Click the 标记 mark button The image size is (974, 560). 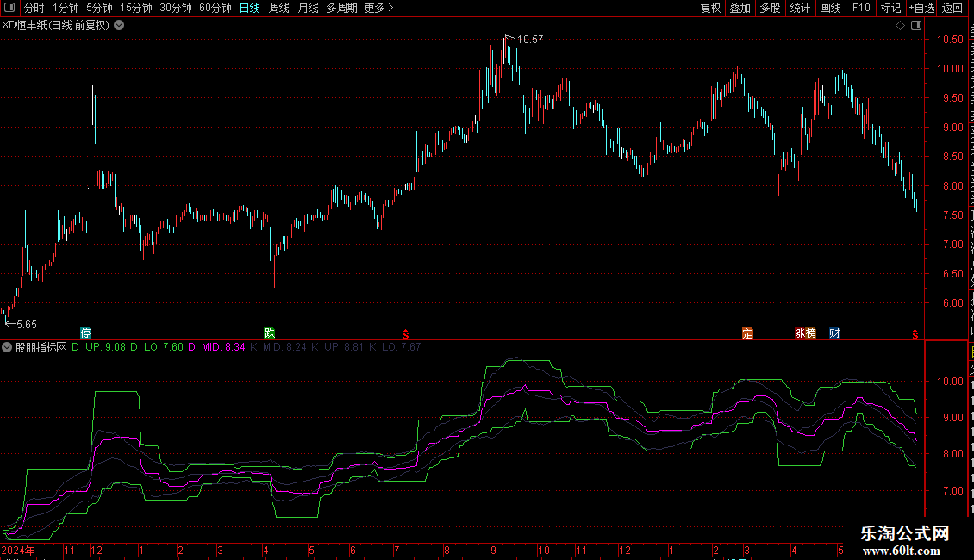point(890,8)
